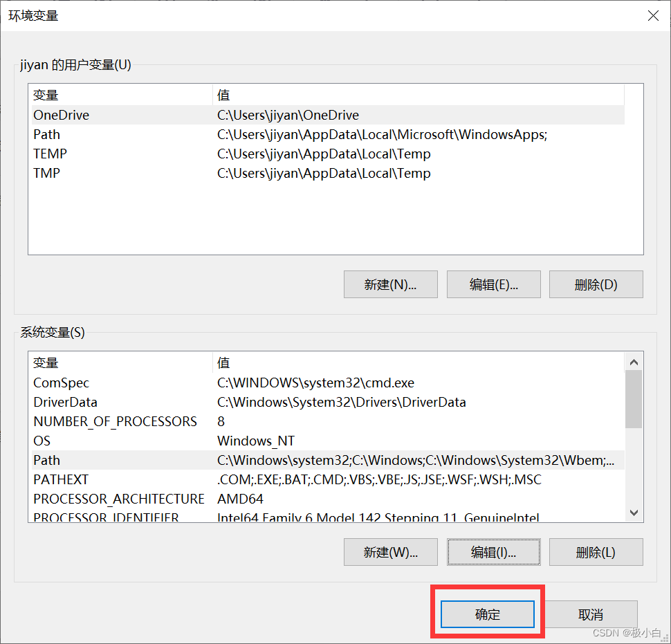Click the 变量 column header in user variables
Viewport: 671px width, 644px height.
coord(122,95)
